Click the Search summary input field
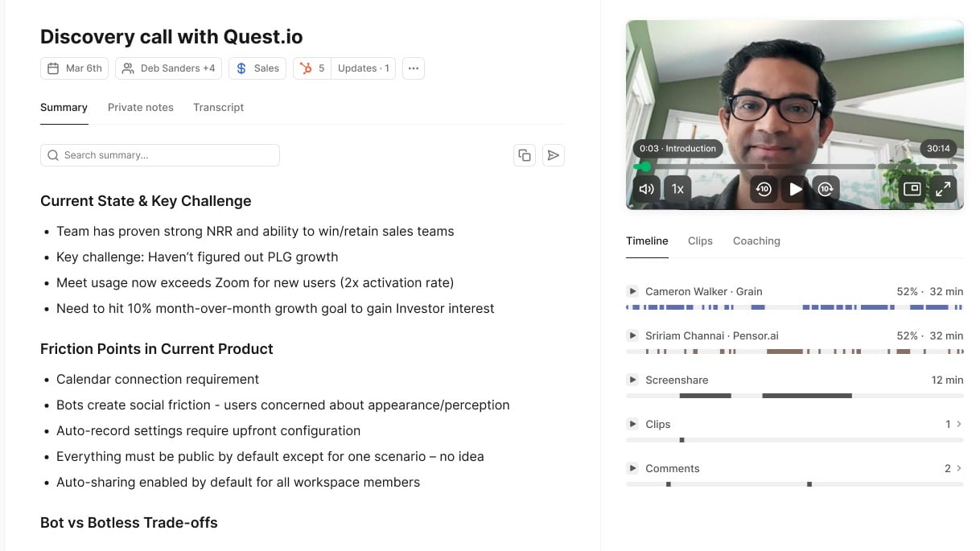Viewport: 980px width, 551px height. 160,155
